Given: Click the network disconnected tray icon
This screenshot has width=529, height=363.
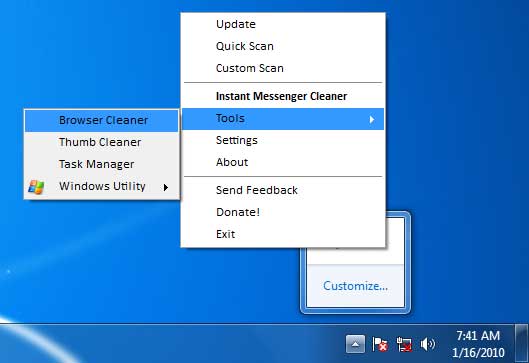Looking at the screenshot, I should [x=404, y=344].
